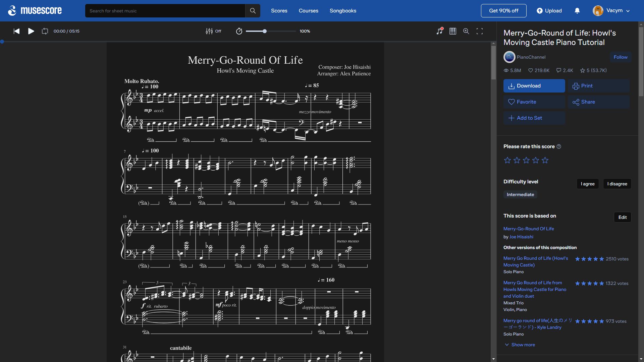The height and width of the screenshot is (362, 644).
Task: Click the 100% tempo value
Action: (305, 31)
